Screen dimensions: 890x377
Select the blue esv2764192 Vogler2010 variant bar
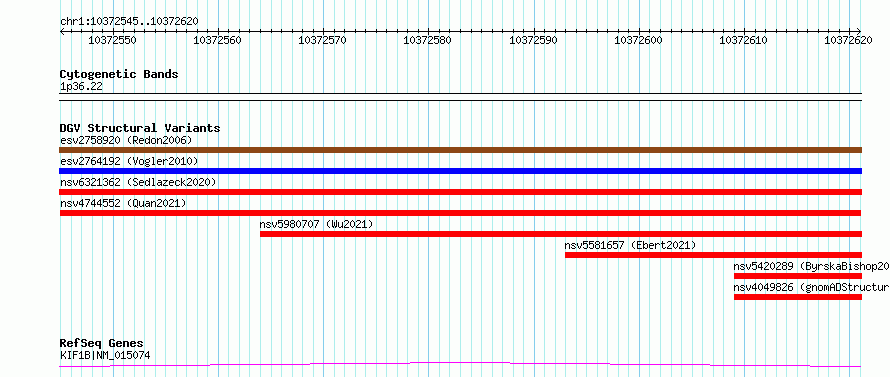pos(460,171)
